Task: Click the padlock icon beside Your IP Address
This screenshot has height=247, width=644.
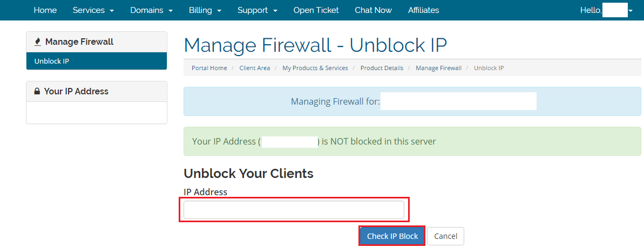Action: 37,91
